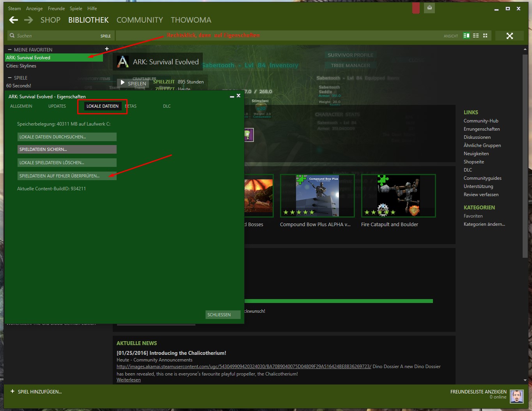This screenshot has height=411, width=532.
Task: Click Spiel hinzufügen text
Action: (x=40, y=392)
